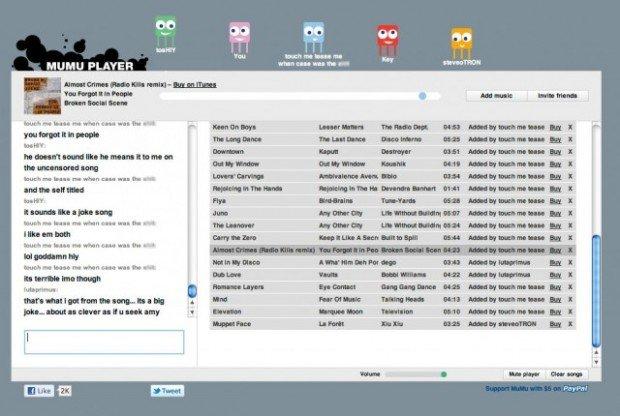Click the Buy link for Keen On Boys
The height and width of the screenshot is (416, 620).
pos(555,127)
